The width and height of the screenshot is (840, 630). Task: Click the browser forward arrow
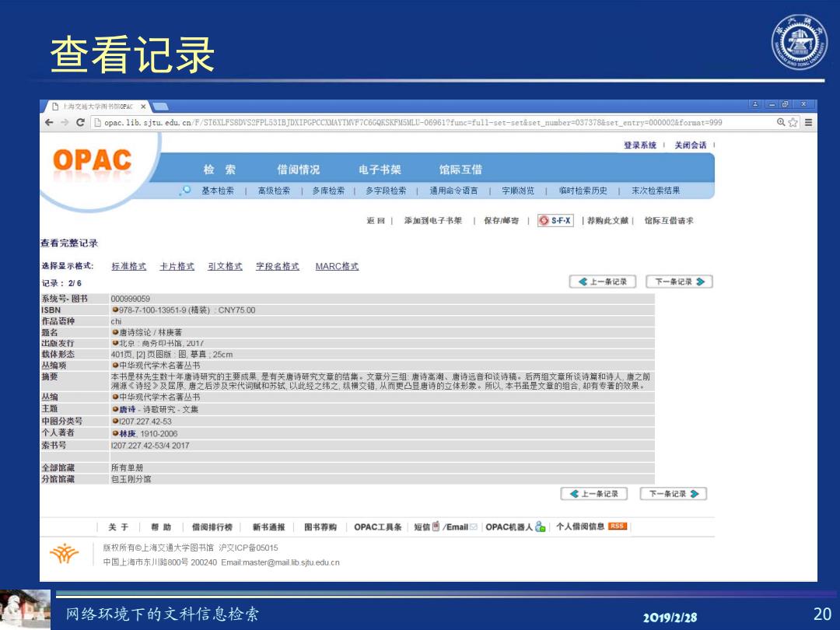click(65, 123)
